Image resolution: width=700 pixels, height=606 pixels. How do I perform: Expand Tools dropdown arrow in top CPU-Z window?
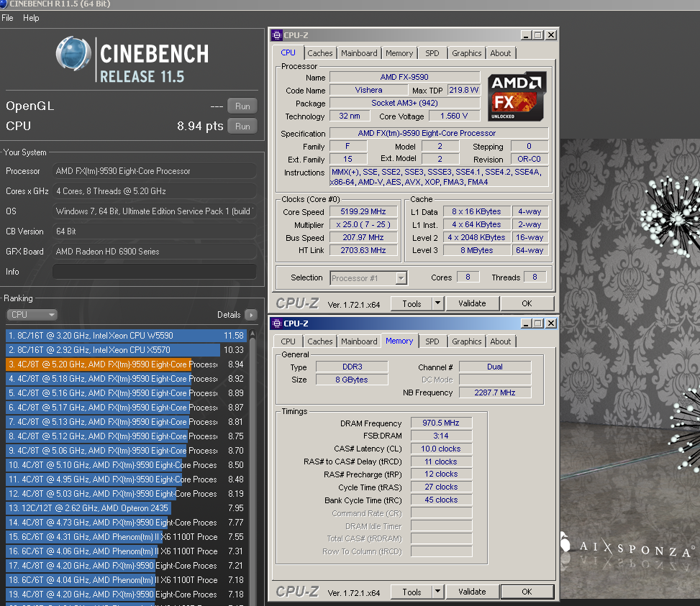point(438,303)
